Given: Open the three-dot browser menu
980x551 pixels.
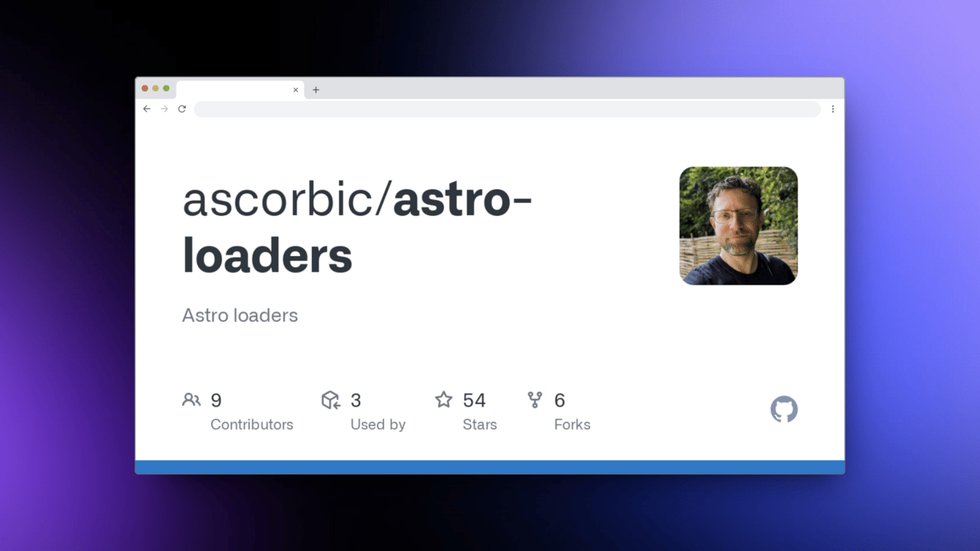Looking at the screenshot, I should 833,109.
